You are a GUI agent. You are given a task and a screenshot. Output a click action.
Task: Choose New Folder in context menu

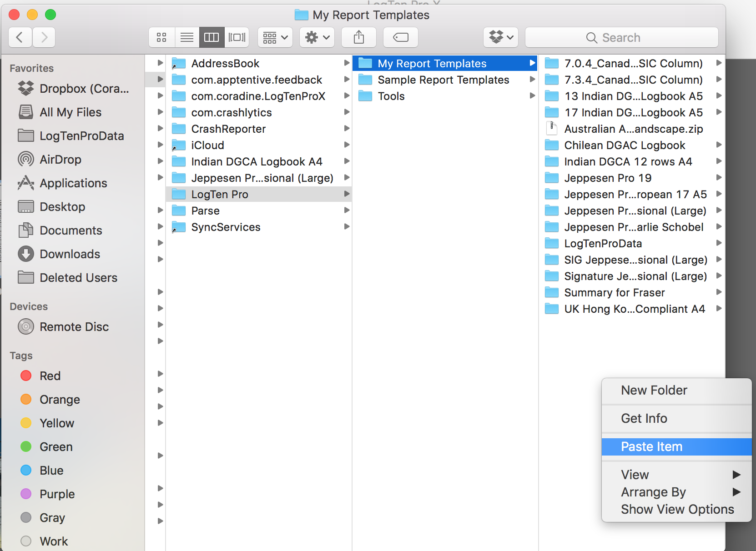point(676,390)
